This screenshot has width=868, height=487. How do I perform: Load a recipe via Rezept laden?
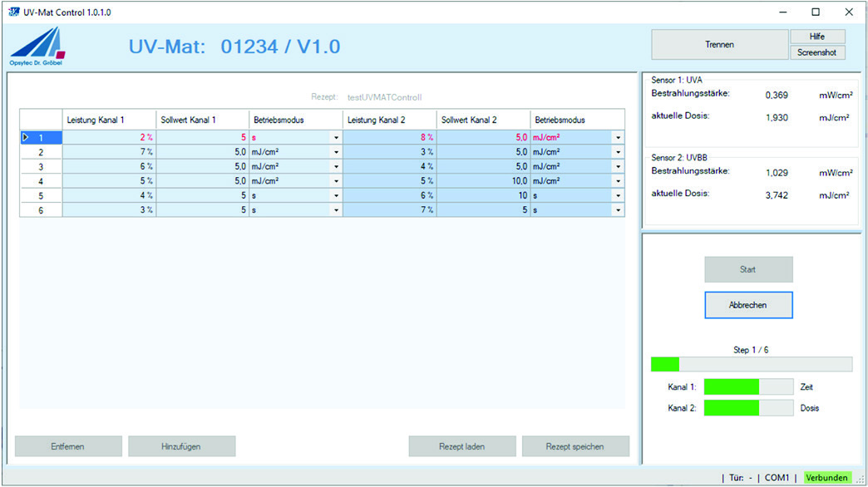[x=462, y=446]
